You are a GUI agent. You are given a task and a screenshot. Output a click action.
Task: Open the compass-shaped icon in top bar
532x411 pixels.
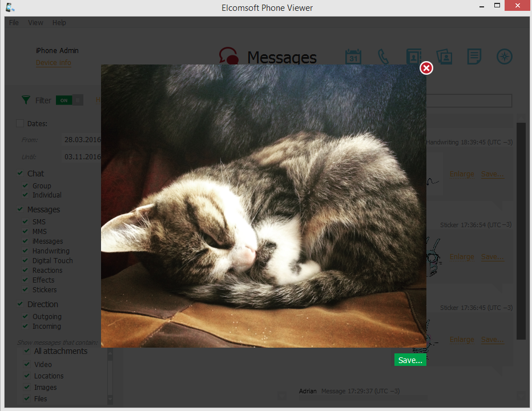point(505,57)
